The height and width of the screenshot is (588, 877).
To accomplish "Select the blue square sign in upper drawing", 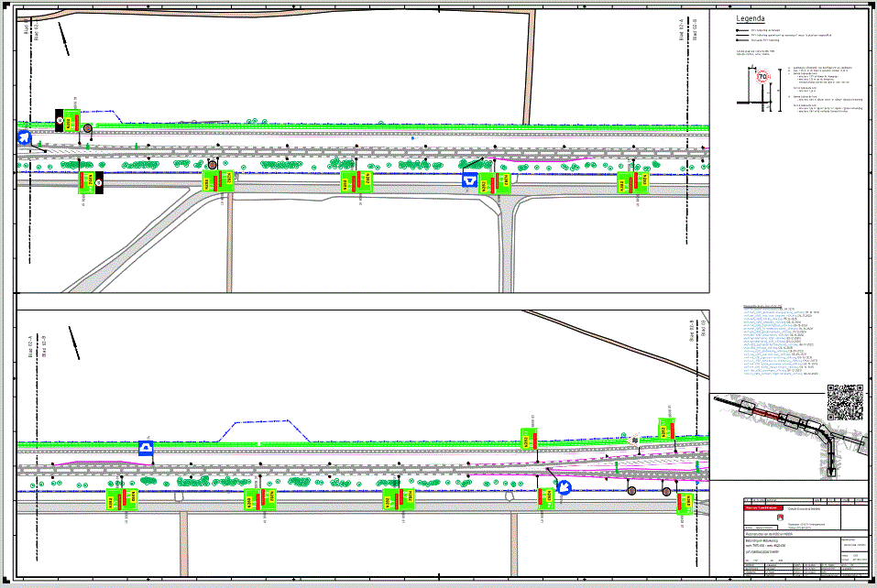I will click(x=470, y=181).
